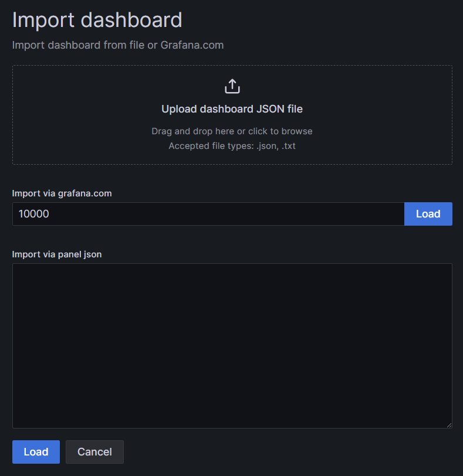
Task: Click "Drag and drop here or click to browse"
Action: point(232,131)
